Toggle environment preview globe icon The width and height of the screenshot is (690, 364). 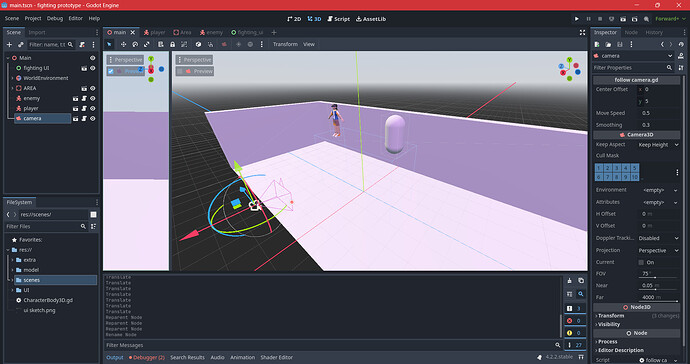click(x=250, y=44)
